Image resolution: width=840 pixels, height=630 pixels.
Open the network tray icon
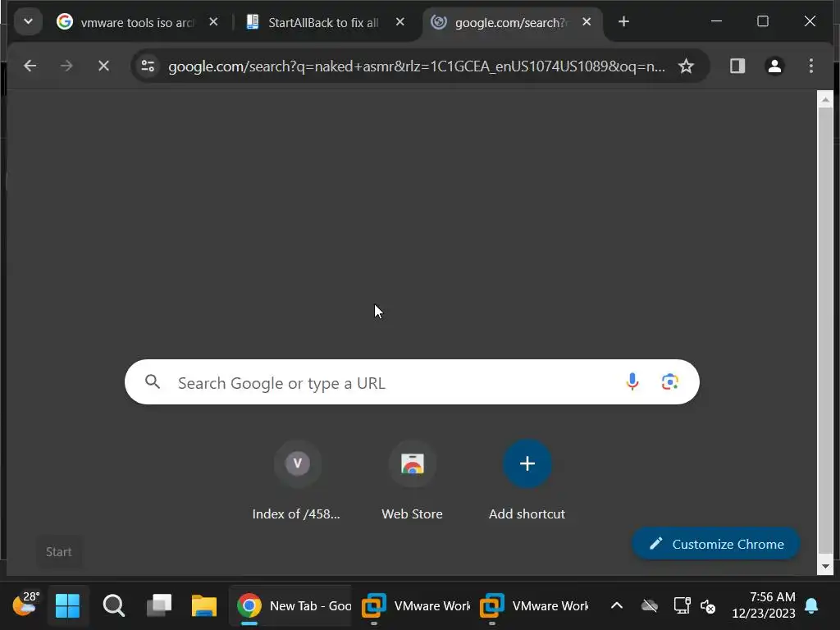tap(682, 606)
